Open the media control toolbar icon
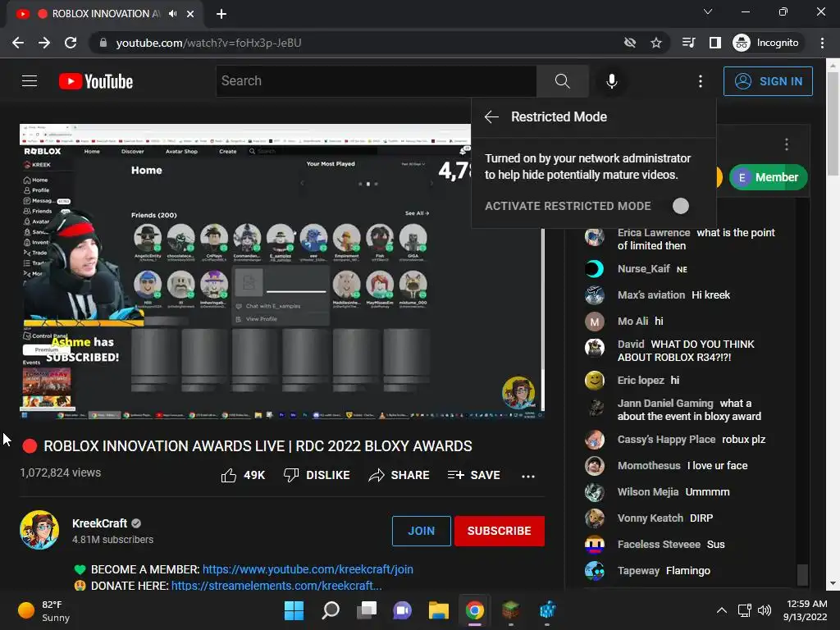Screen dimensions: 840x630 coord(689,43)
